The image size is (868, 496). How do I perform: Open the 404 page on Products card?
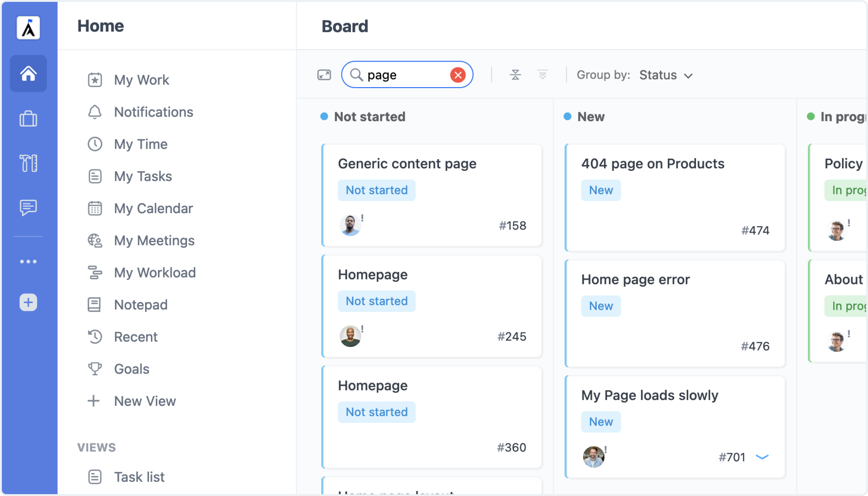click(x=675, y=197)
